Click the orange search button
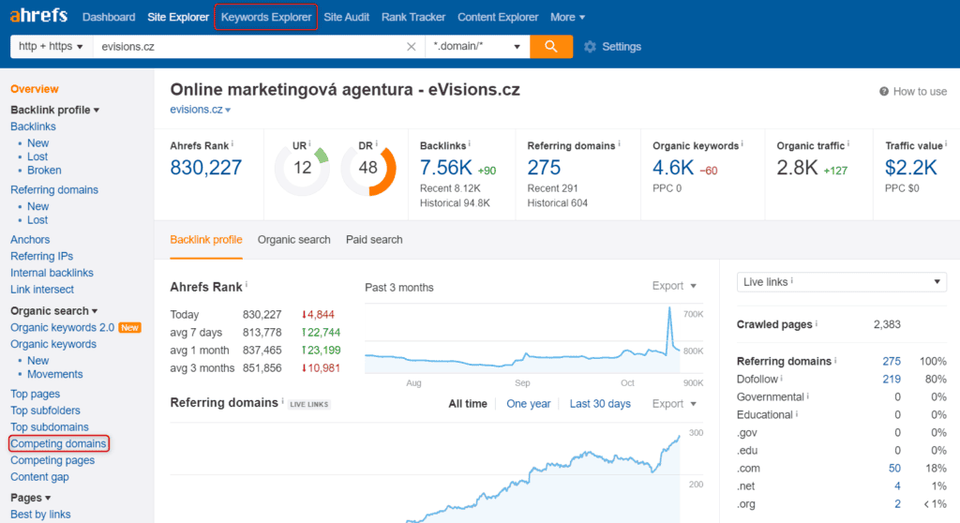 tap(551, 47)
